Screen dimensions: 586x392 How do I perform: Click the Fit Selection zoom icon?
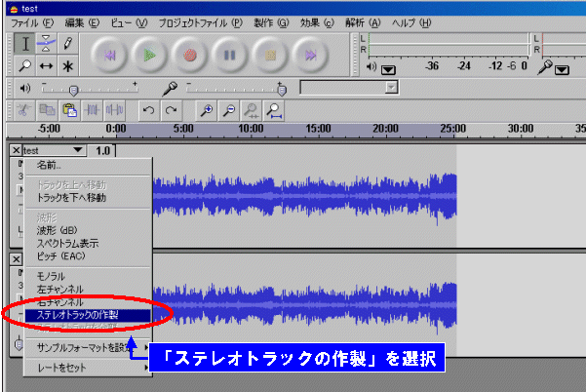(252, 110)
